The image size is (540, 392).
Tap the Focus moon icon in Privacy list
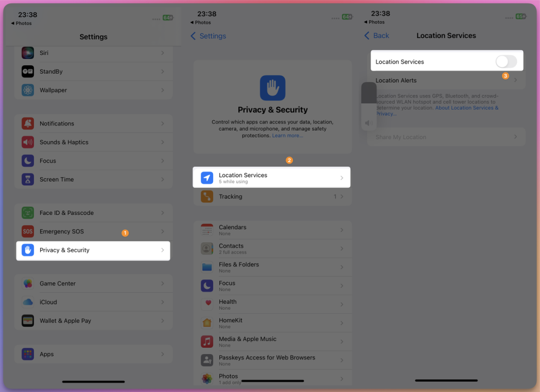(x=207, y=286)
